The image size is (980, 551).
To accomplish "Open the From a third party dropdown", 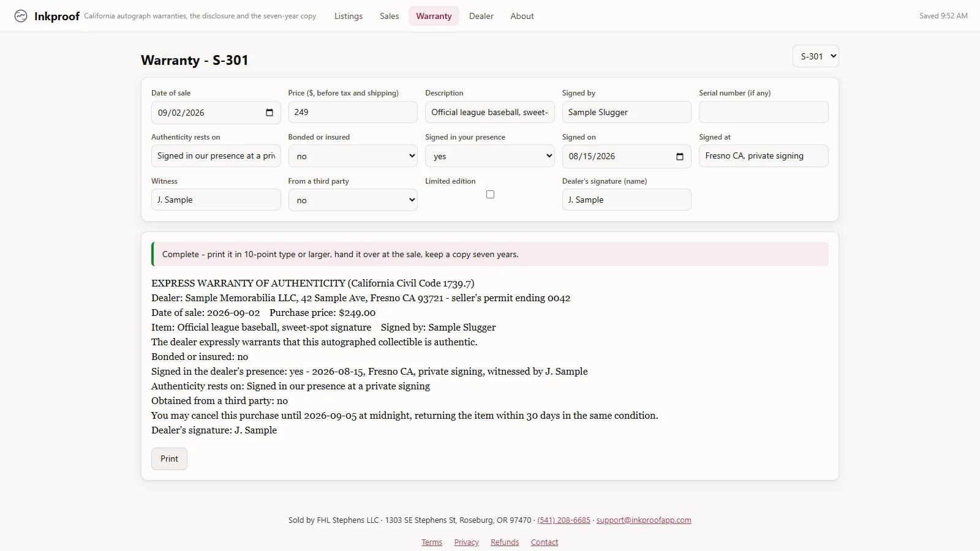I will coord(353,200).
